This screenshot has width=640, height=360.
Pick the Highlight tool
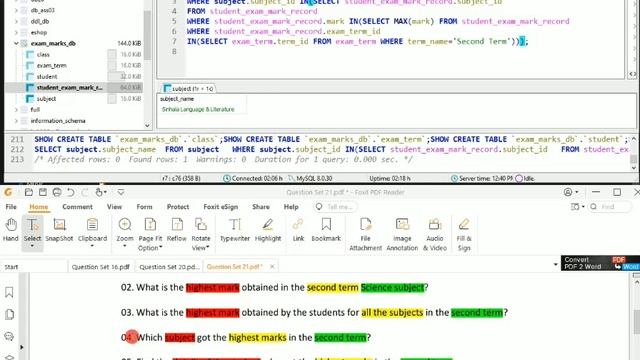click(x=268, y=230)
